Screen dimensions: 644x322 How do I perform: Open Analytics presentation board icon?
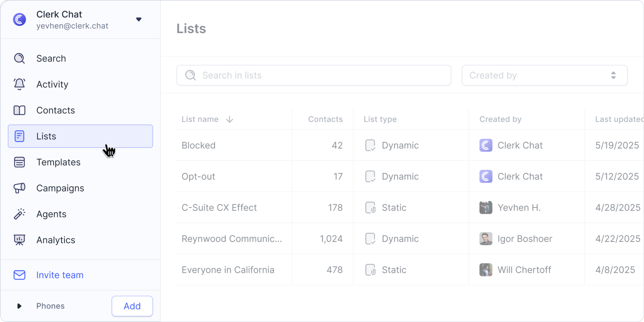click(x=19, y=240)
